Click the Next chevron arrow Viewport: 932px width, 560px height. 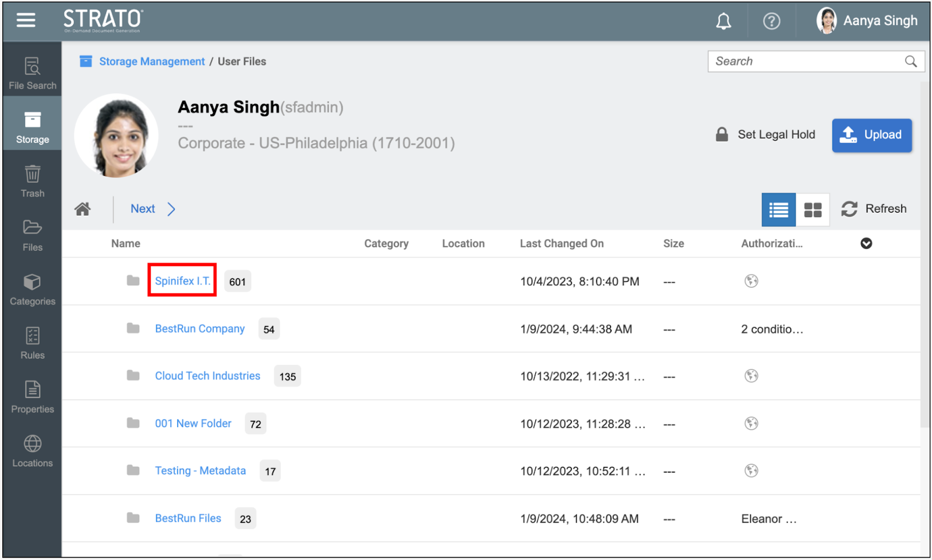pos(171,209)
